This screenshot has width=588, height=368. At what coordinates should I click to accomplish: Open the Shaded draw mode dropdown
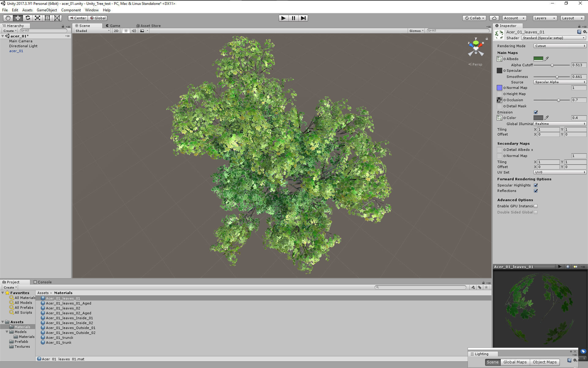pos(92,31)
